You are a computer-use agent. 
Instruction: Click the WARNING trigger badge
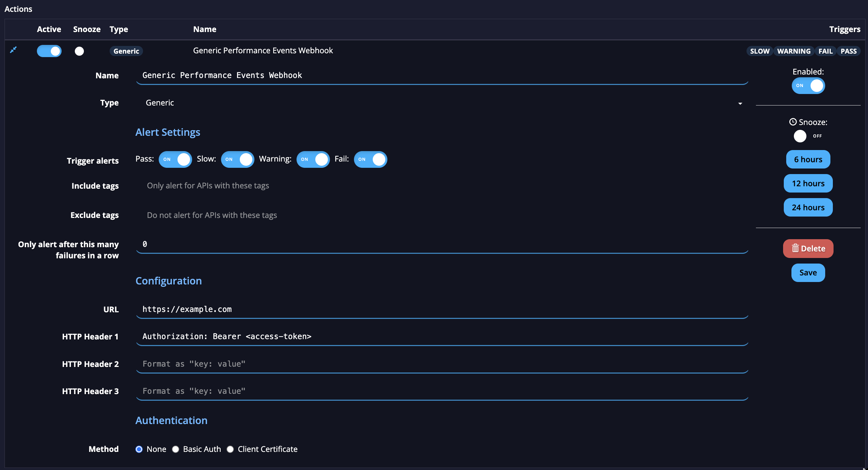[794, 51]
